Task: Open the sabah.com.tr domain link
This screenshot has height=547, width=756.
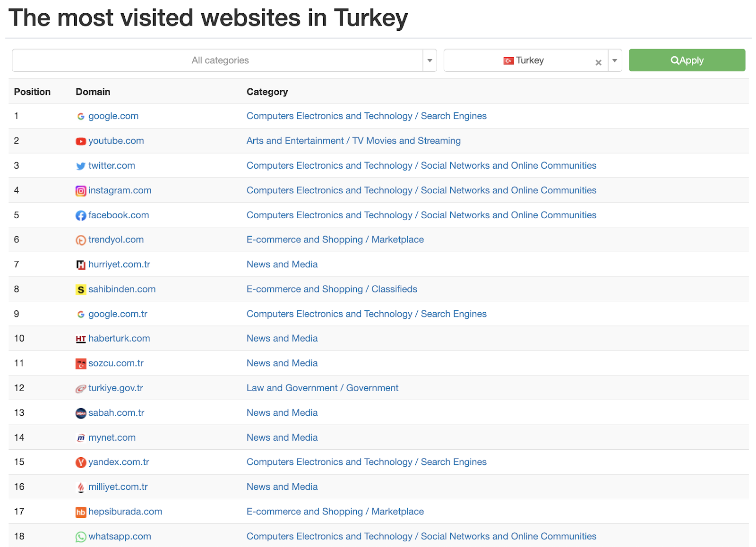Action: [x=116, y=413]
